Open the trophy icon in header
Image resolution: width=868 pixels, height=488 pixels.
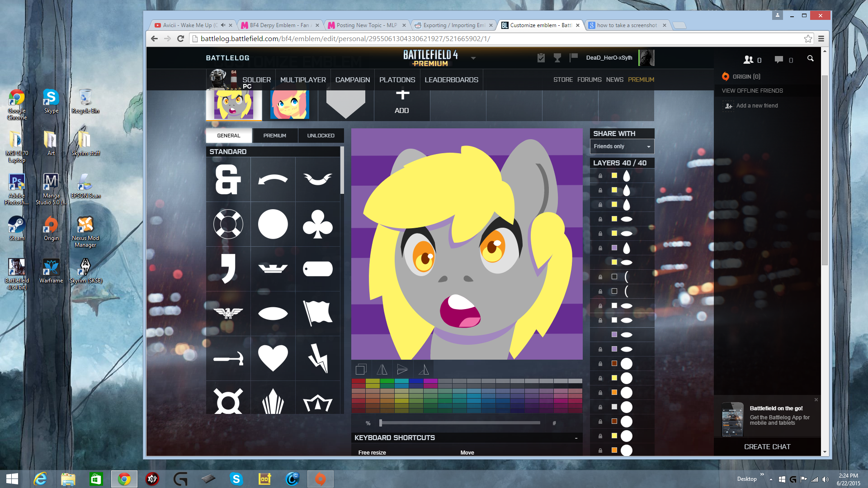click(557, 58)
